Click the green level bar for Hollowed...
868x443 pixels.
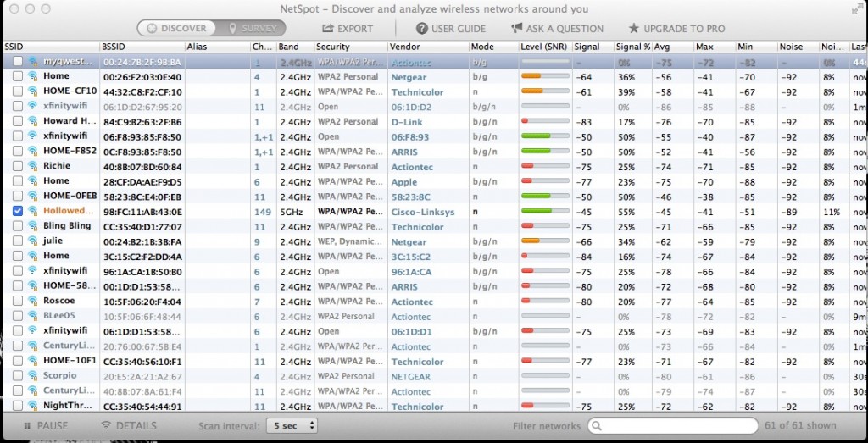point(545,211)
